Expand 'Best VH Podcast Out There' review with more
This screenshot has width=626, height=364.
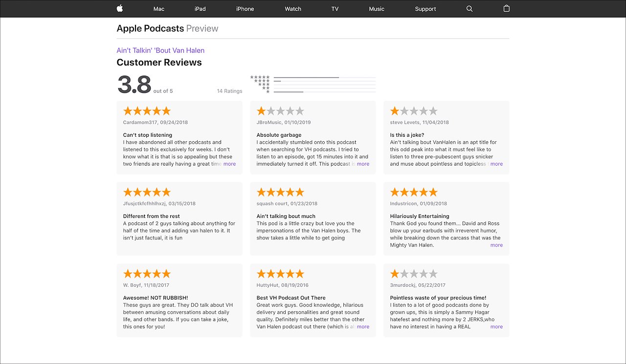pyautogui.click(x=363, y=327)
